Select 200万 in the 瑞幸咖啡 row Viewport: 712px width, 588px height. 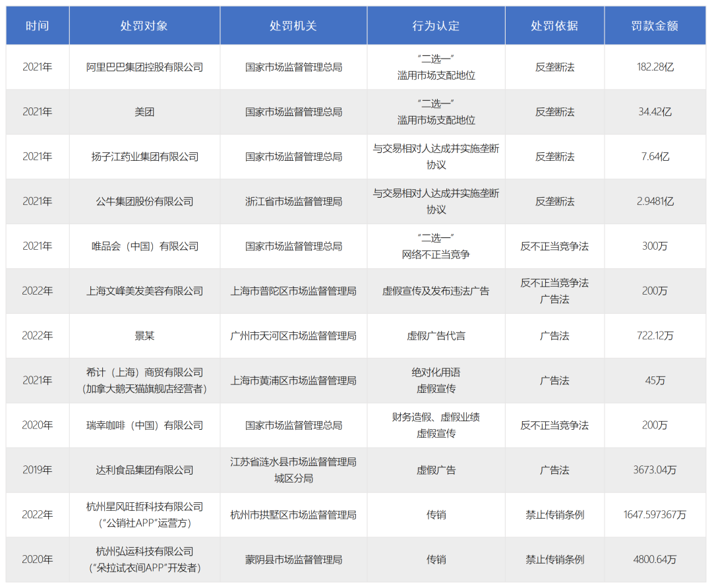(x=655, y=425)
